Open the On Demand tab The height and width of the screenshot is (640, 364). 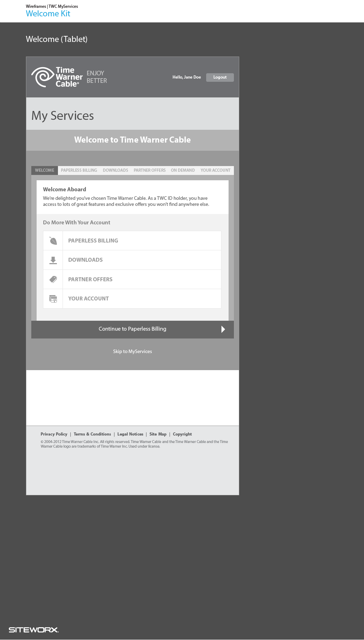pos(183,170)
